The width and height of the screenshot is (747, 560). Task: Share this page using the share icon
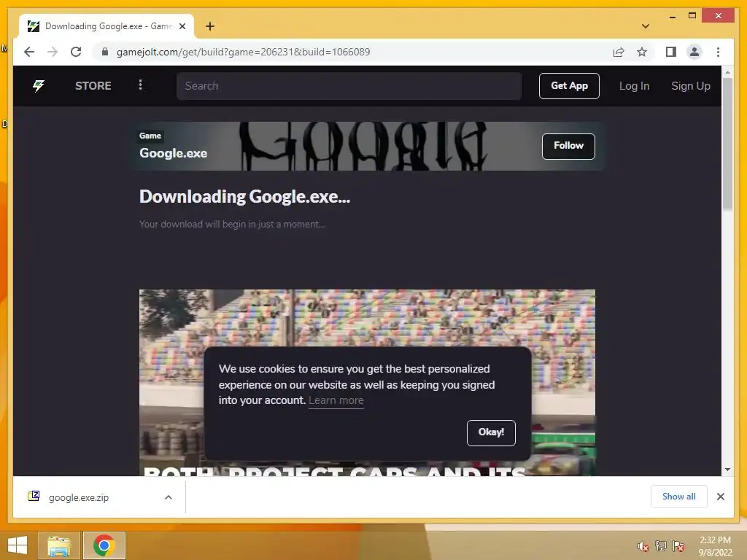[x=619, y=52]
